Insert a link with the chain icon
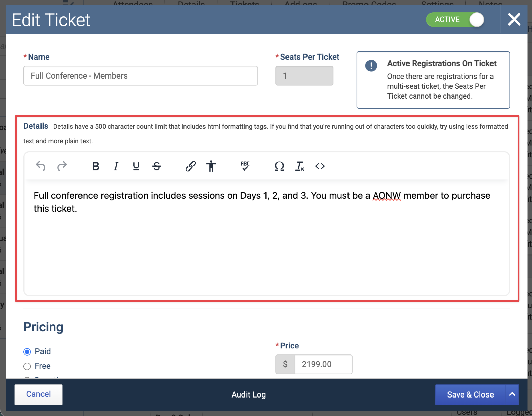 (190, 166)
